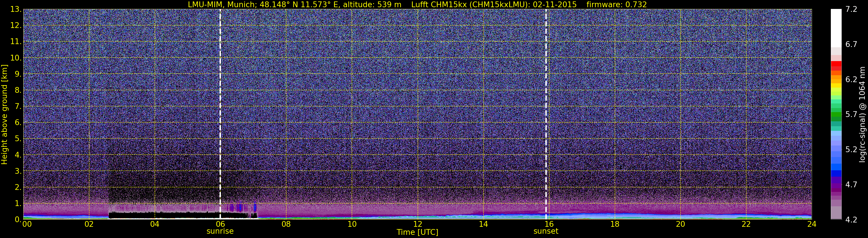Click the colorbar tick value '5.2'
This screenshot has width=868, height=238.
coord(851,149)
